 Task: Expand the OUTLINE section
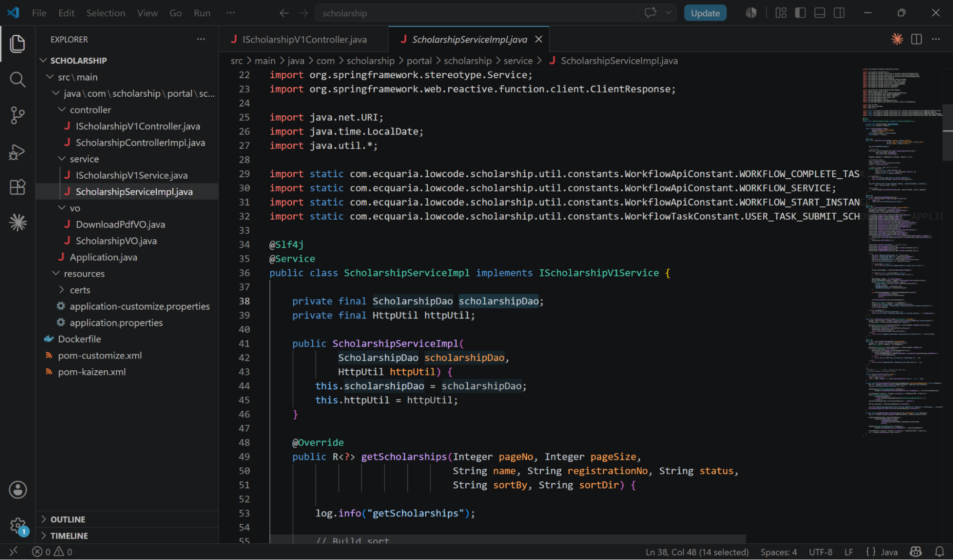[68, 519]
